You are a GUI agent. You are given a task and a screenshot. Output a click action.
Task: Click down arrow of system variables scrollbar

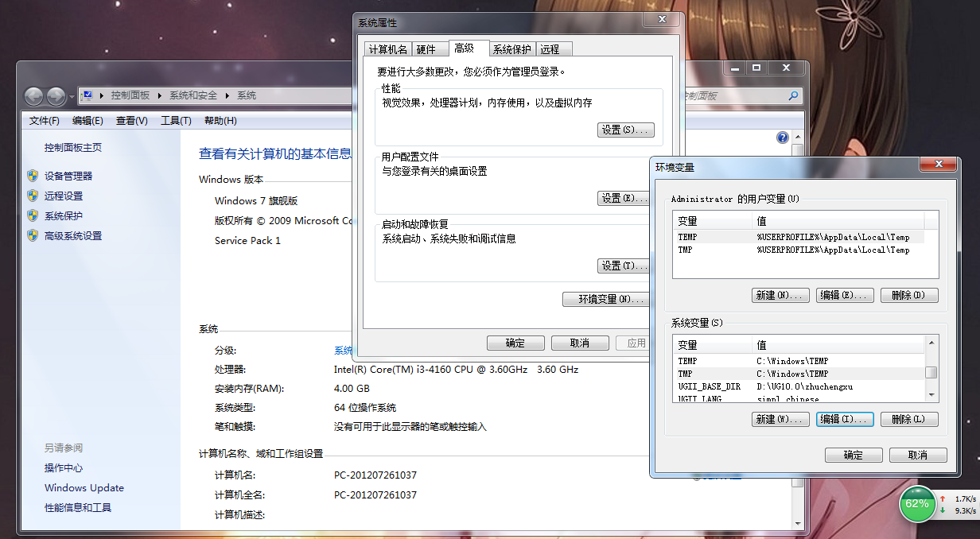click(931, 394)
